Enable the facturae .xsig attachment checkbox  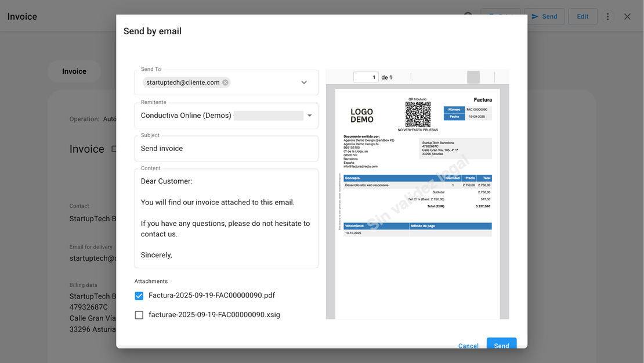click(x=139, y=315)
